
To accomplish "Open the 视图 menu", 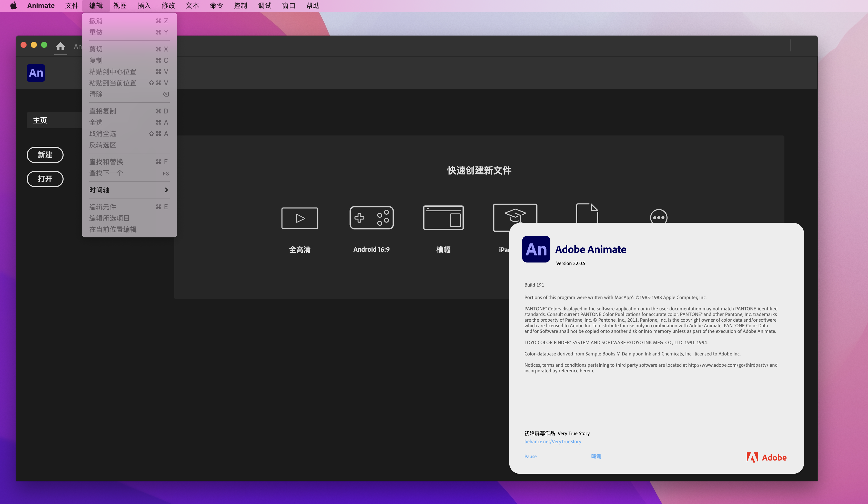I will click(120, 5).
